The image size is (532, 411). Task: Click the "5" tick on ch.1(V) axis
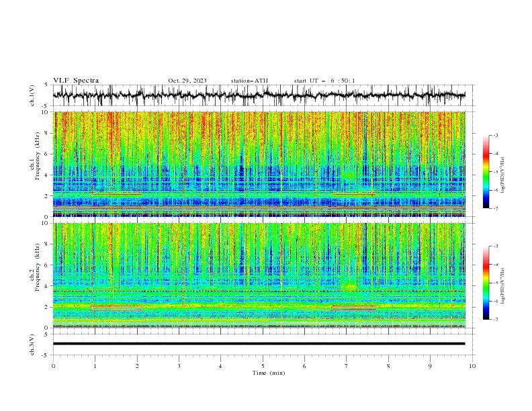(46, 85)
